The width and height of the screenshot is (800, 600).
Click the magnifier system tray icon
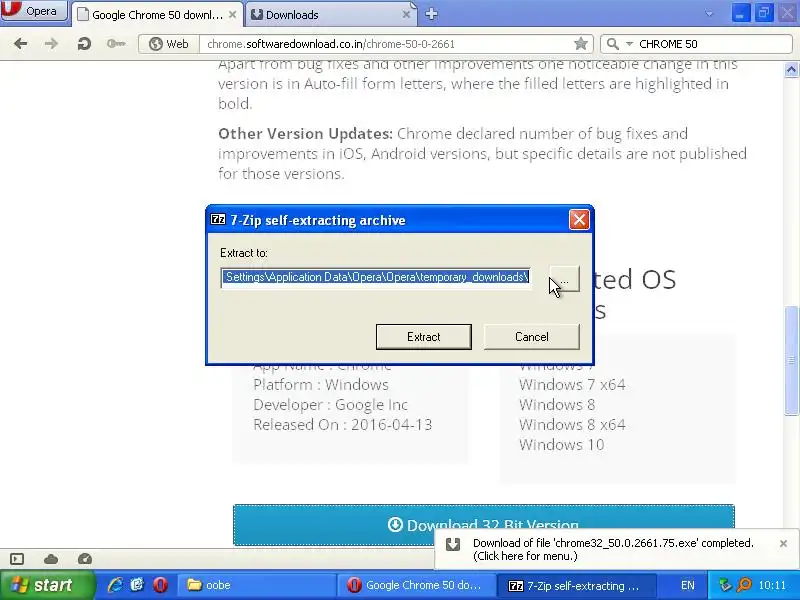pyautogui.click(x=745, y=585)
